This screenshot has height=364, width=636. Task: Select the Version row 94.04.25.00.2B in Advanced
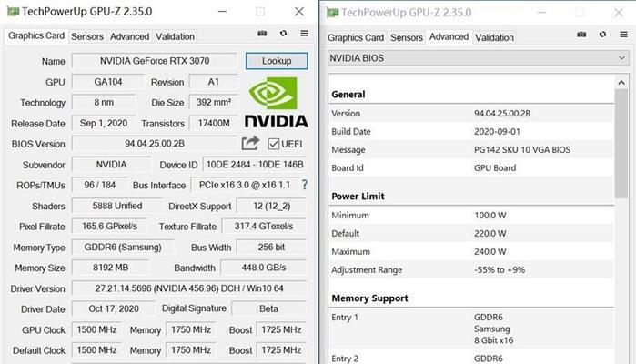[x=471, y=113]
